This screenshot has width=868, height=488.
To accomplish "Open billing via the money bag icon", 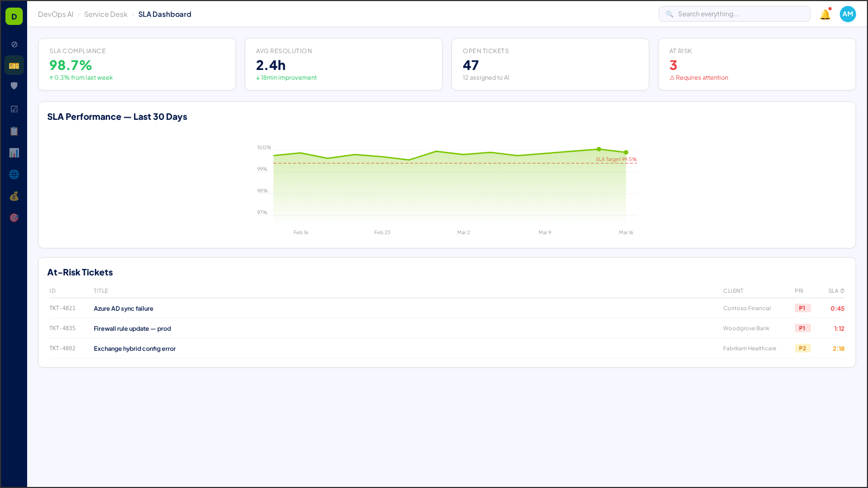I will (14, 196).
